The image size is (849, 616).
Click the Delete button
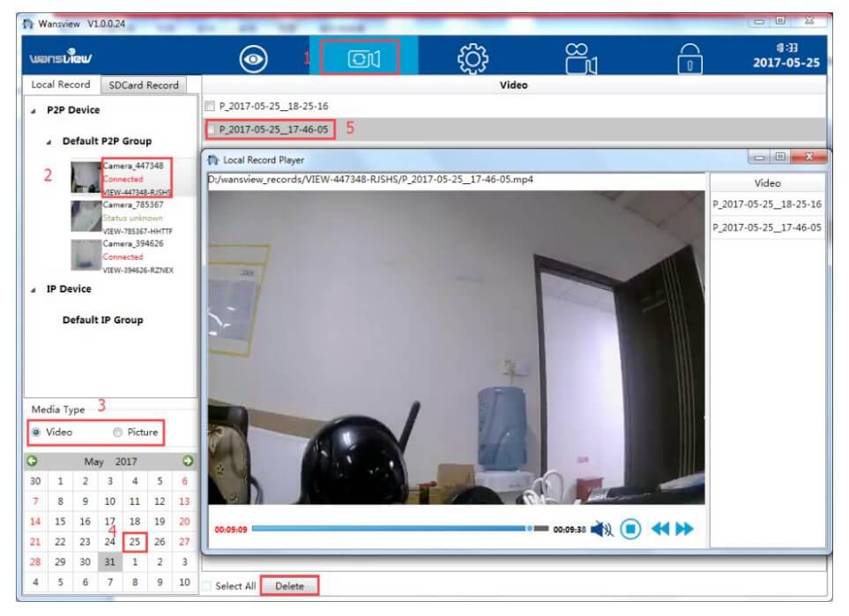tap(290, 586)
